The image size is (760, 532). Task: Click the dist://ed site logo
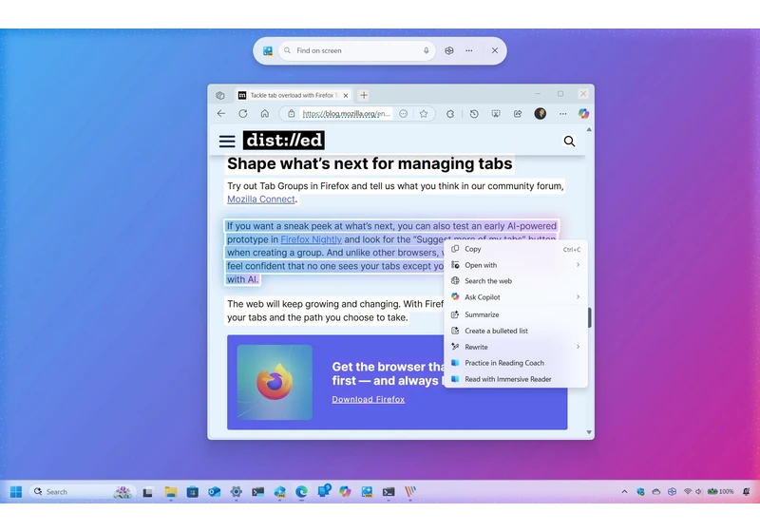coord(284,141)
